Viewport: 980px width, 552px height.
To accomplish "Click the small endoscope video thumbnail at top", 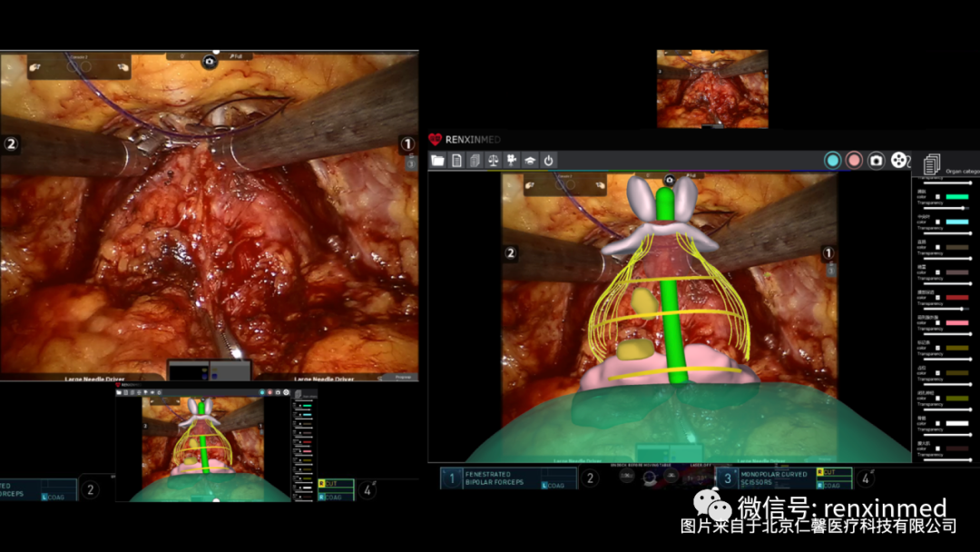I will click(x=711, y=89).
